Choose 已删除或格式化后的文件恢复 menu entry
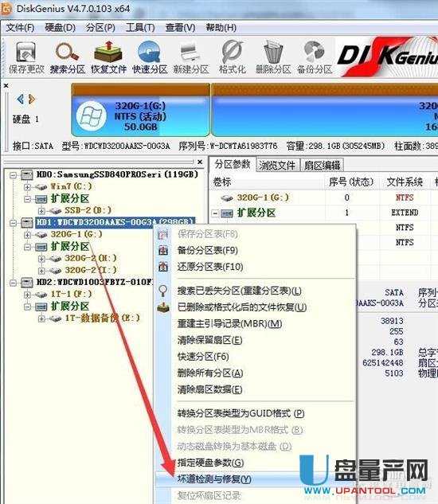The width and height of the screenshot is (438, 504). click(x=241, y=307)
